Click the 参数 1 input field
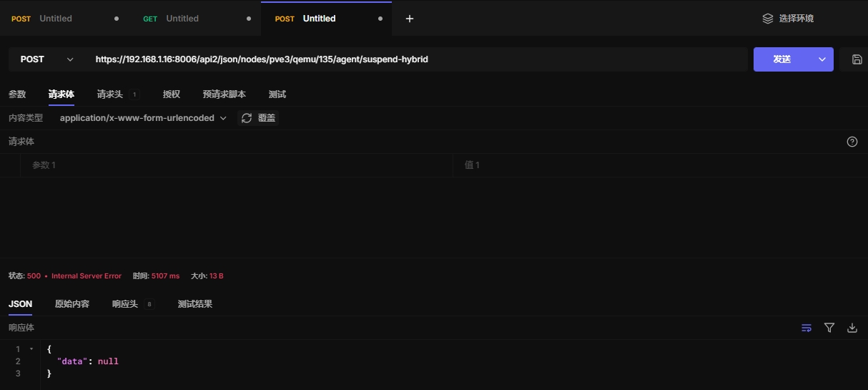The width and height of the screenshot is (868, 390). 236,165
